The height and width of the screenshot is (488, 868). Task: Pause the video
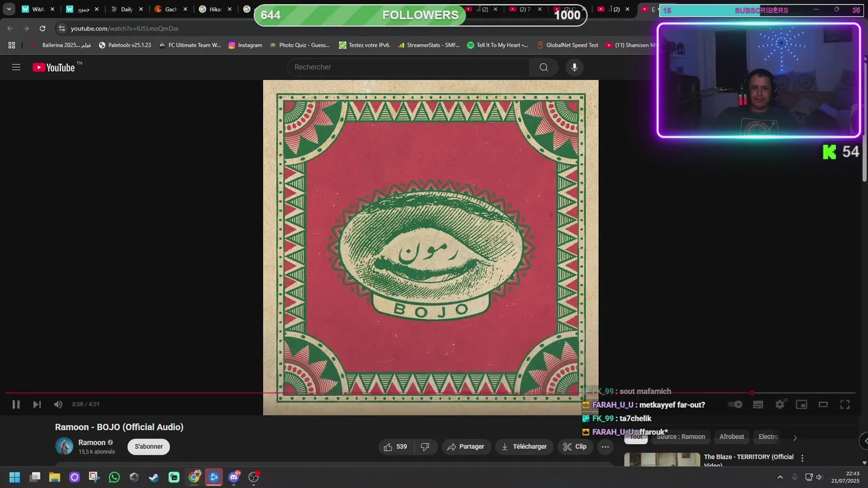pyautogui.click(x=16, y=405)
